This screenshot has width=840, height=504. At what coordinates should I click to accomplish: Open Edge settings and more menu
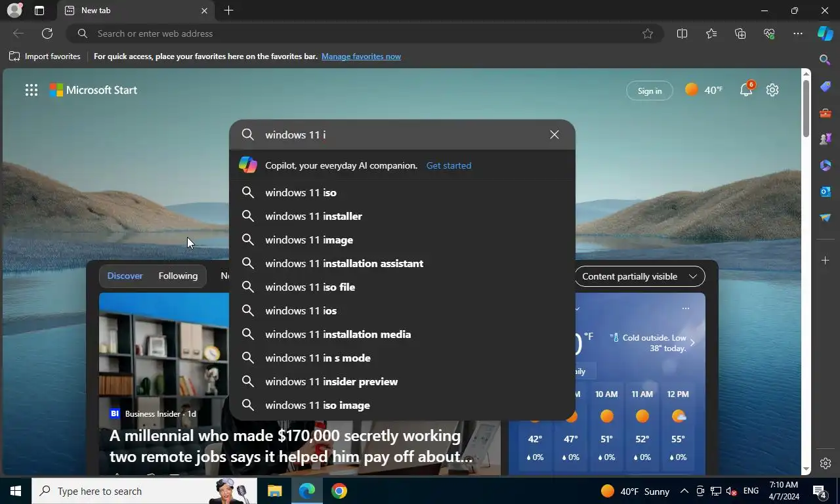pyautogui.click(x=798, y=33)
